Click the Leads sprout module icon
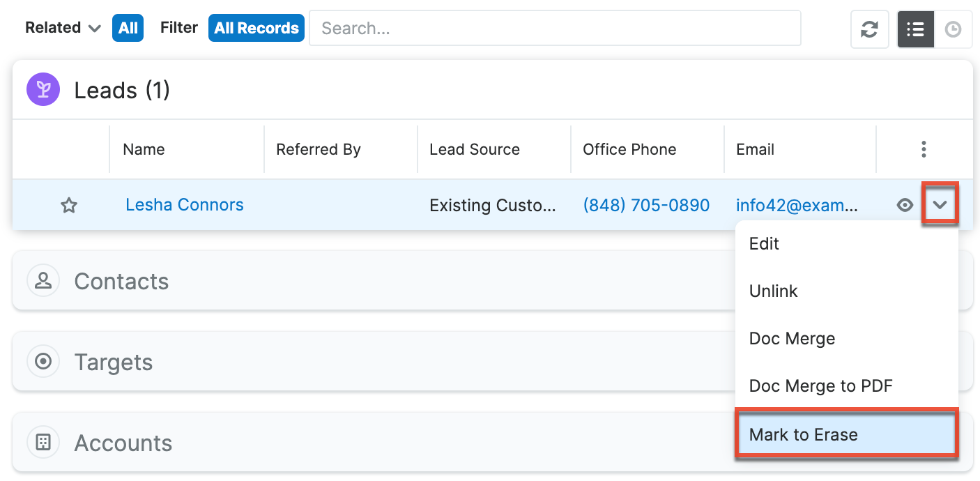This screenshot has height=481, width=980. pos(43,90)
